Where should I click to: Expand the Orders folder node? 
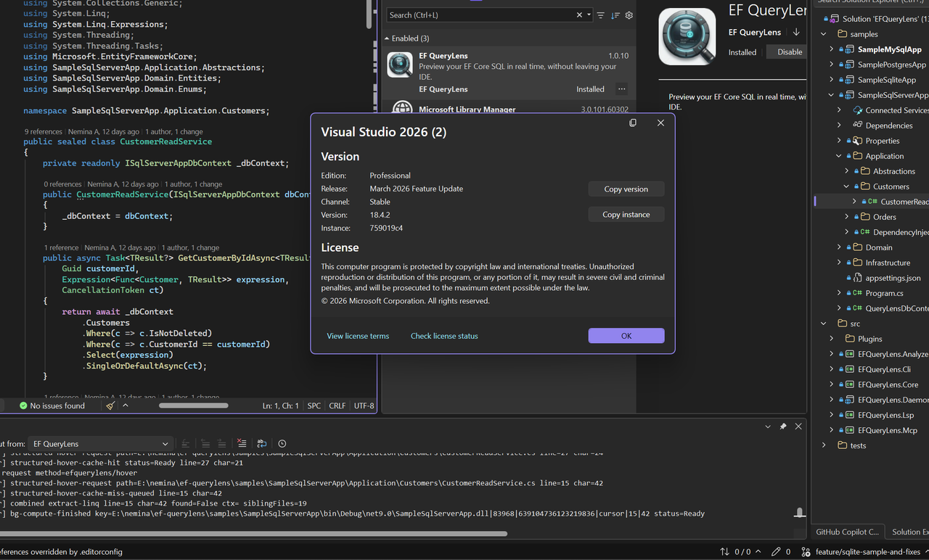(x=847, y=217)
